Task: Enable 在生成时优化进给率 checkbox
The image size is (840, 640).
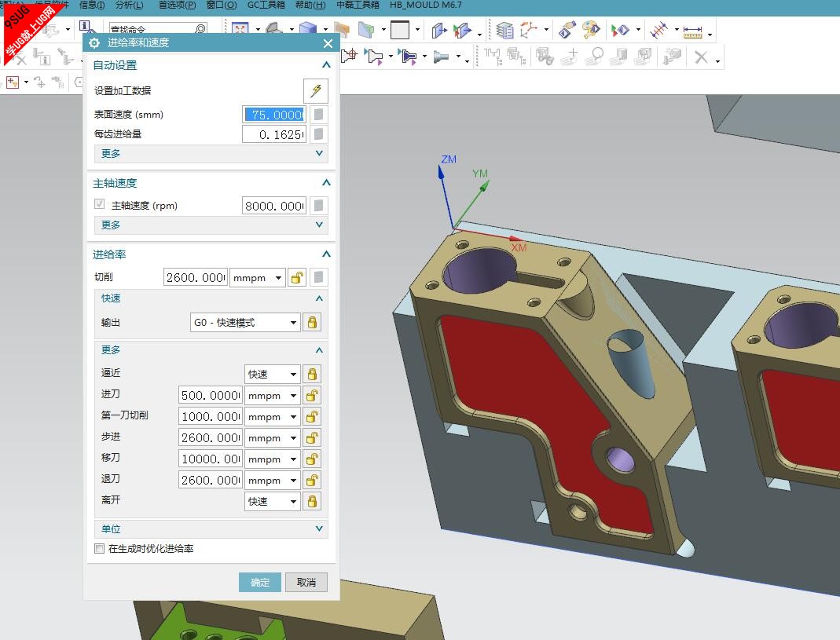Action: pyautogui.click(x=99, y=548)
